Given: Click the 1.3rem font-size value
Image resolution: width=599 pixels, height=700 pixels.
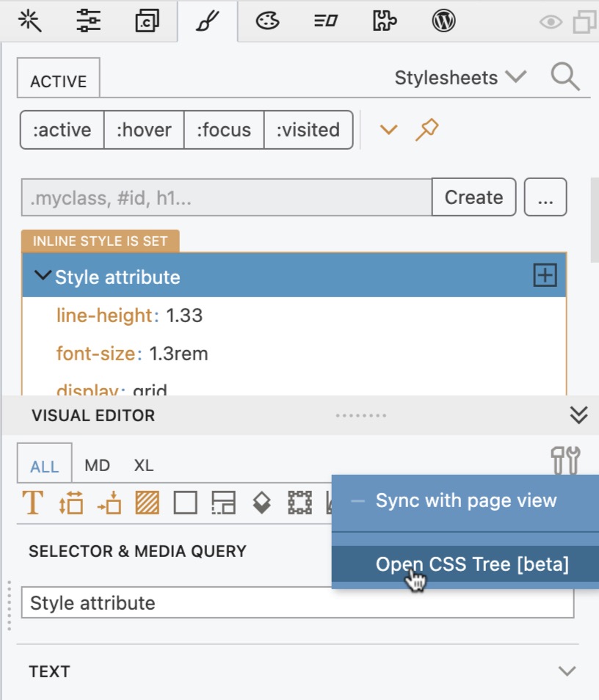Looking at the screenshot, I should click(178, 354).
